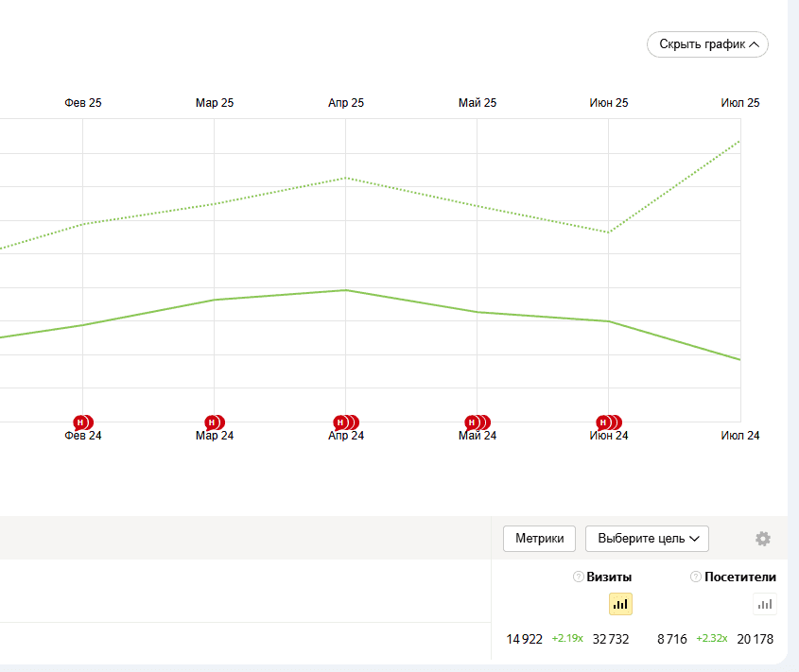799x672 pixels.
Task: Toggle the yellow chart icon under Визиты
Action: 620,604
